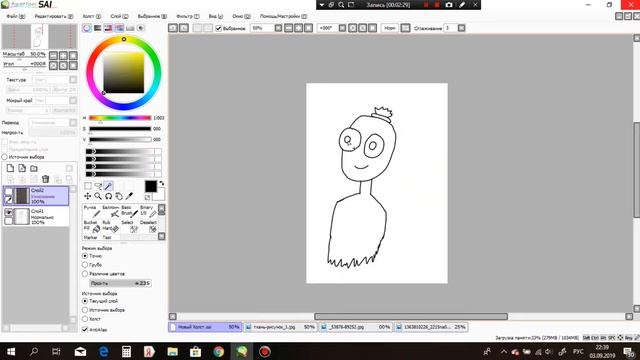Select the Источник выбора layer radio option
Screen dimensions: 640x360
[4, 157]
